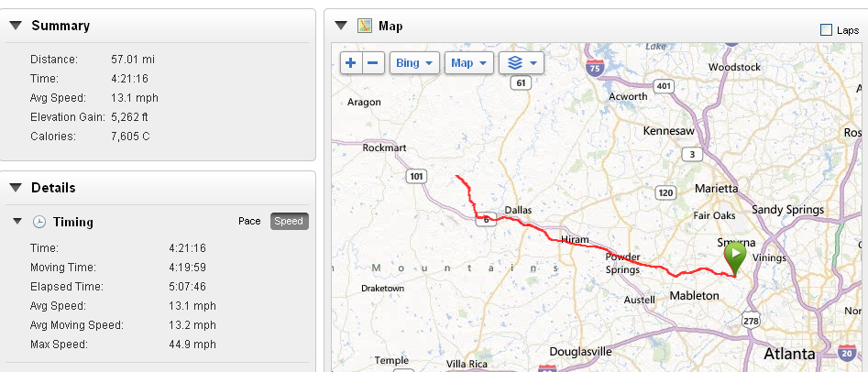Open the Bing map provider dropdown

coord(414,63)
